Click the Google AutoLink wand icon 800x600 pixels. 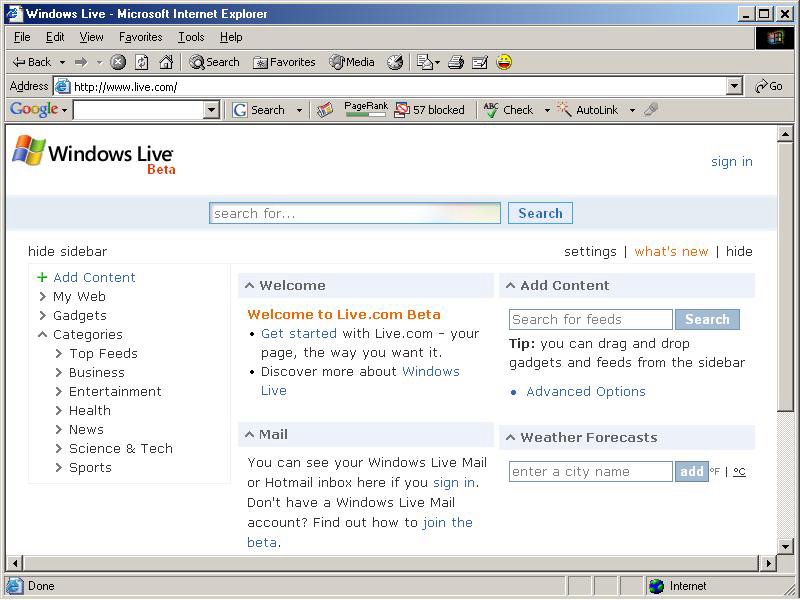click(564, 110)
